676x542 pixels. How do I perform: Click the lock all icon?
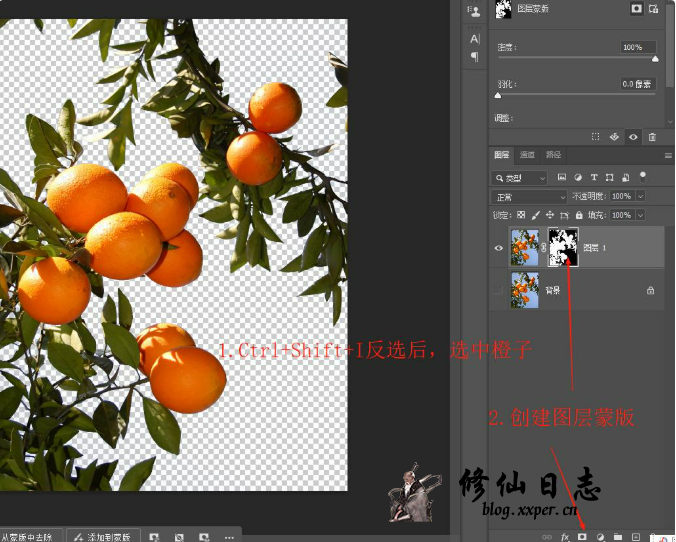pos(579,215)
